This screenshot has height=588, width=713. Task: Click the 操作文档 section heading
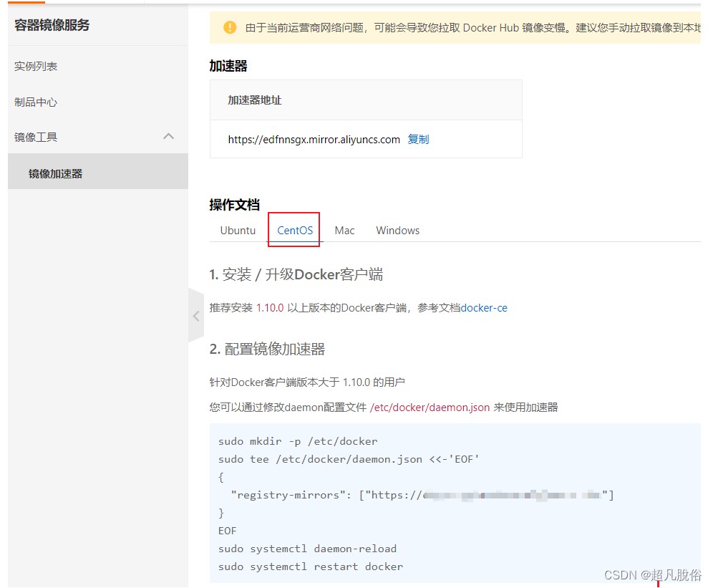pyautogui.click(x=234, y=205)
